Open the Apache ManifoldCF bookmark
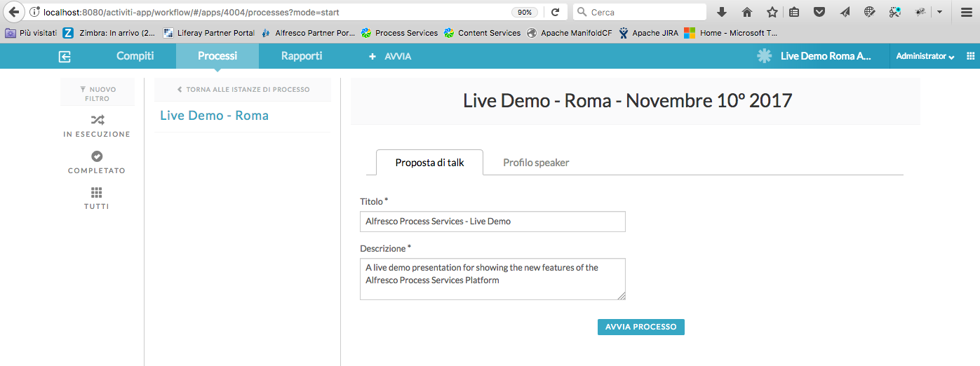Image resolution: width=980 pixels, height=366 pixels. coord(569,33)
